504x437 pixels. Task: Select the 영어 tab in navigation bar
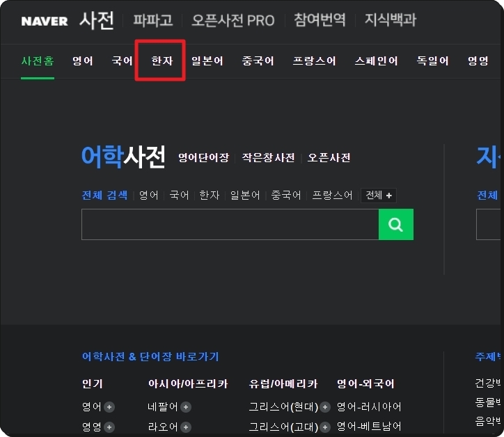[x=83, y=61]
